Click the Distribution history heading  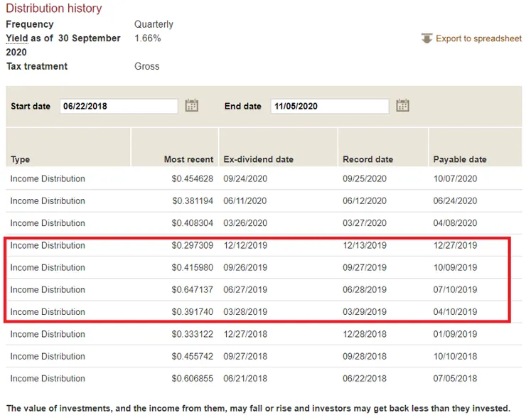coord(54,9)
